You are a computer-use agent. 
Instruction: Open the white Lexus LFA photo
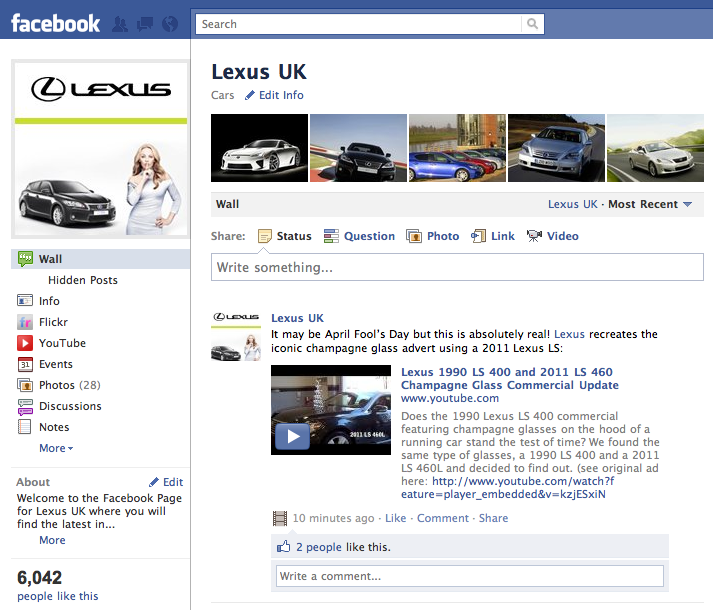(x=259, y=148)
